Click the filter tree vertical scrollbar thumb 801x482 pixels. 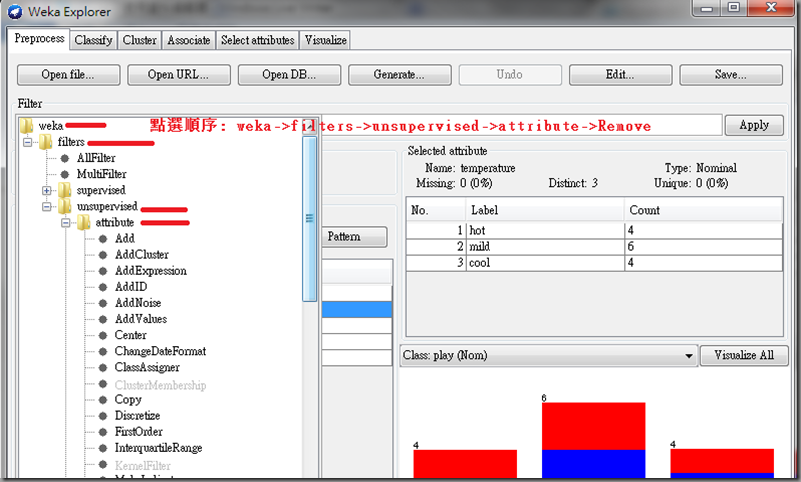pos(310,219)
